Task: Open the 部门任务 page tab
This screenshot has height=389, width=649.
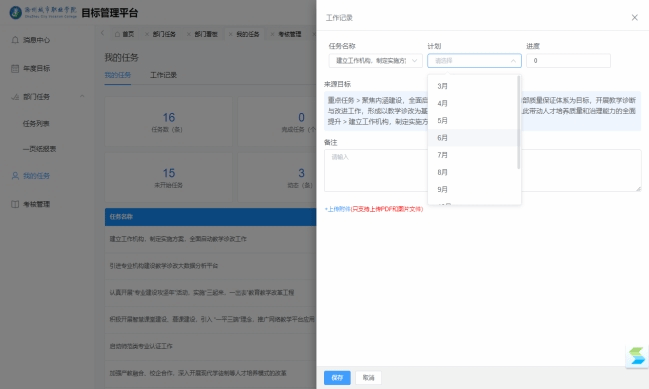Action: (164, 34)
